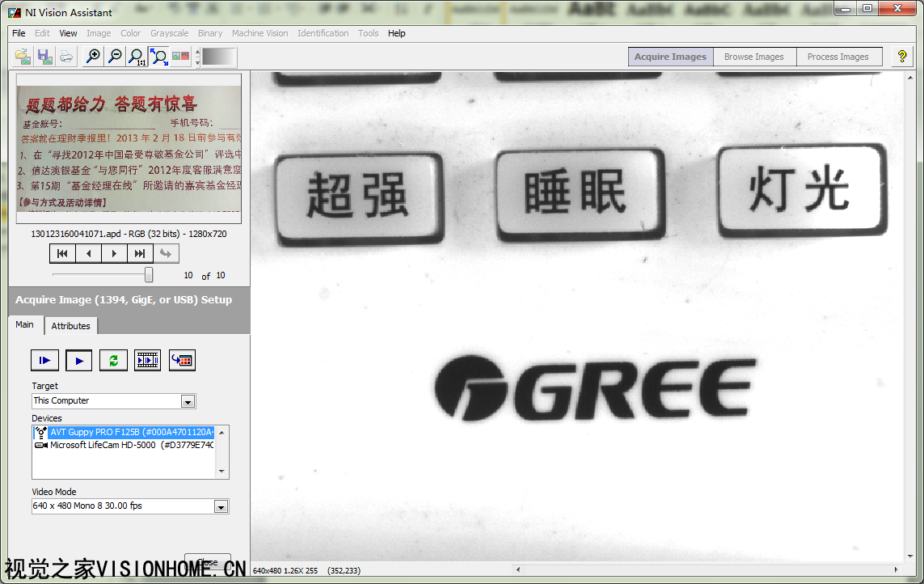Jump to last image in browser
Image resolution: width=924 pixels, height=584 pixels.
click(140, 254)
